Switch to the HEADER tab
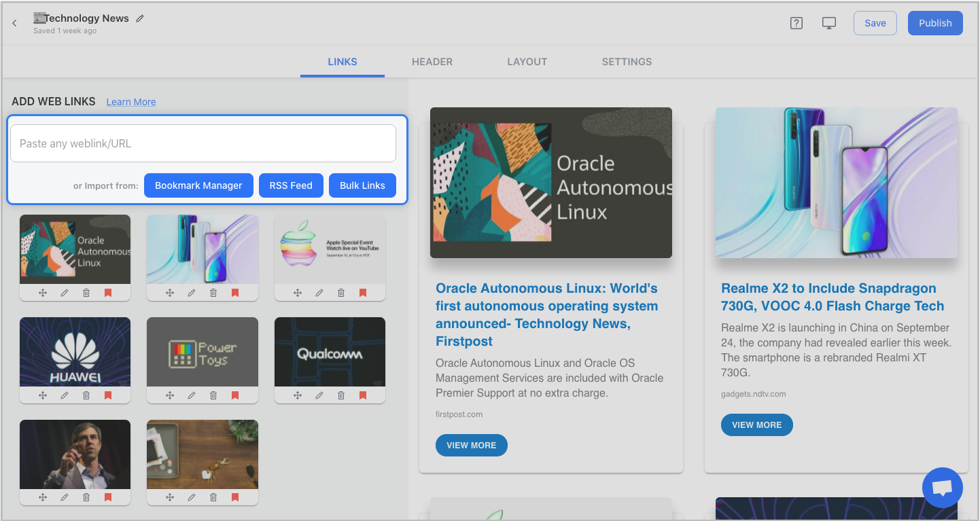The image size is (980, 521). [432, 62]
